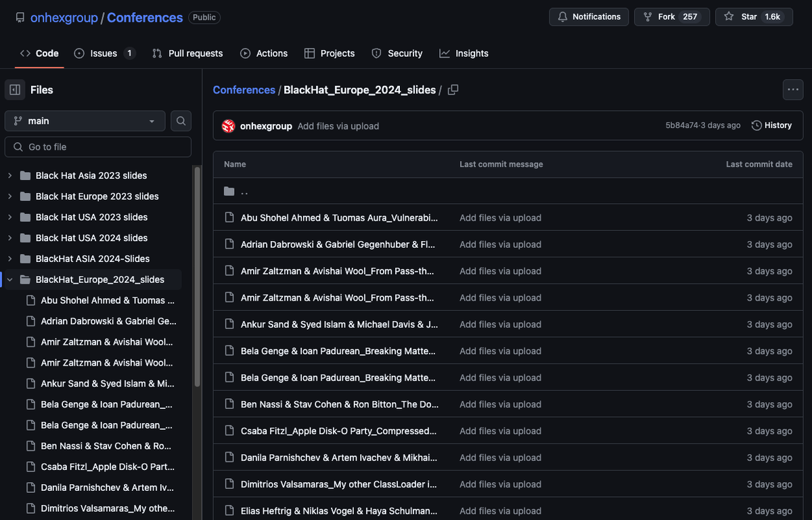The image size is (812, 520).
Task: Open the latest commit message Add files via upload
Action: point(338,126)
